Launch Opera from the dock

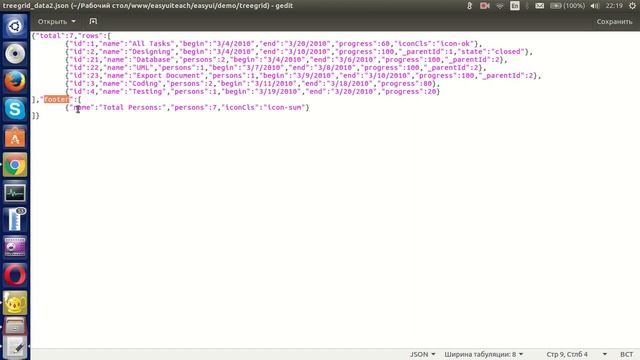[x=15, y=275]
